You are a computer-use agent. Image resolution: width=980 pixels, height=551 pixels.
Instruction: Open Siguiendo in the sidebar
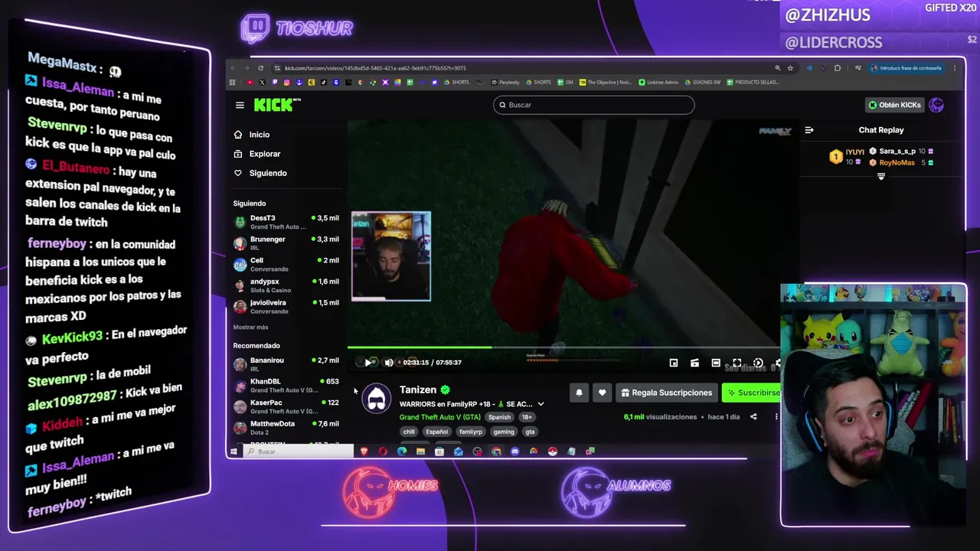(x=267, y=173)
